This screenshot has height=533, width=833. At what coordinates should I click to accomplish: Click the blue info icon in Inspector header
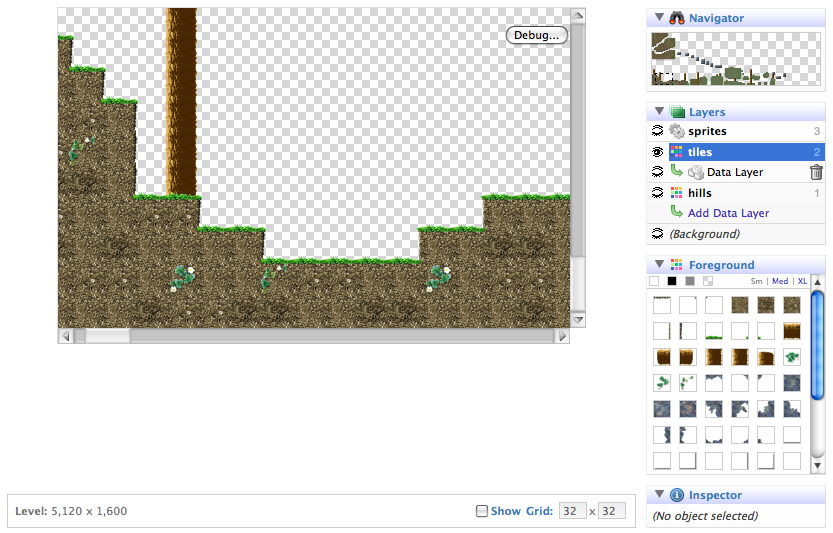pyautogui.click(x=677, y=495)
